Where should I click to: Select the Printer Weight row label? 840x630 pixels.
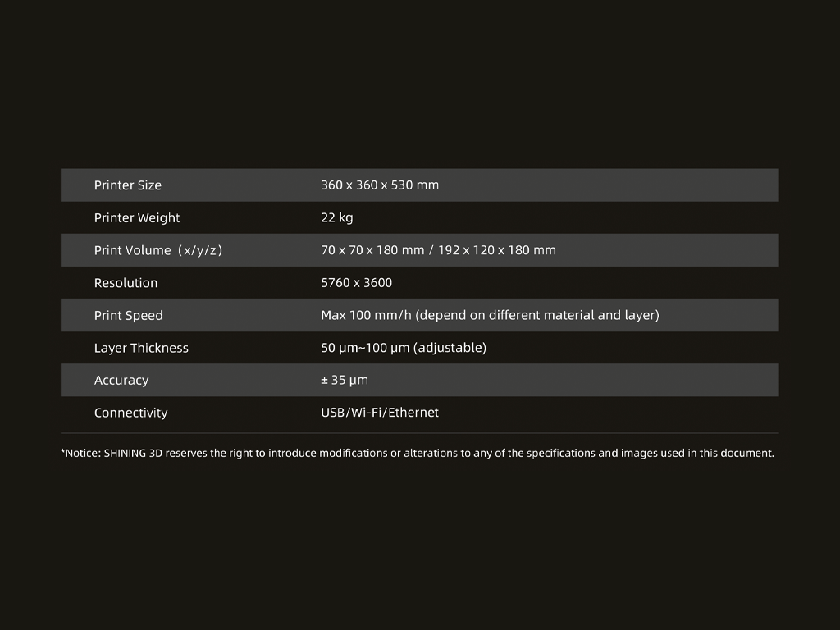pyautogui.click(x=137, y=218)
